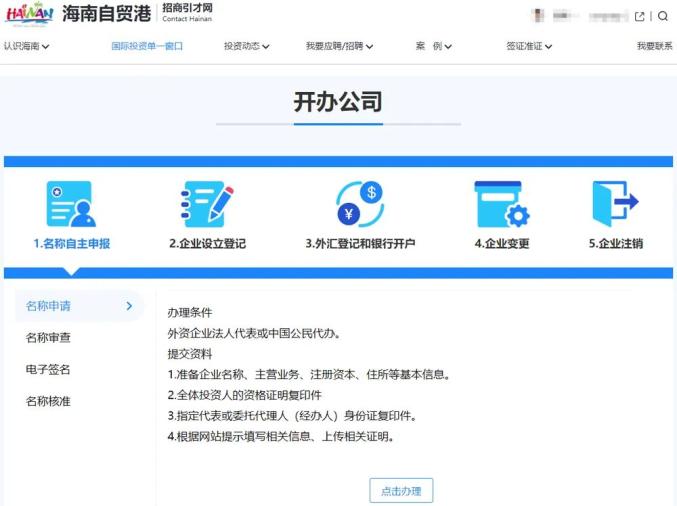Click the Hainan logo in header

(x=30, y=15)
